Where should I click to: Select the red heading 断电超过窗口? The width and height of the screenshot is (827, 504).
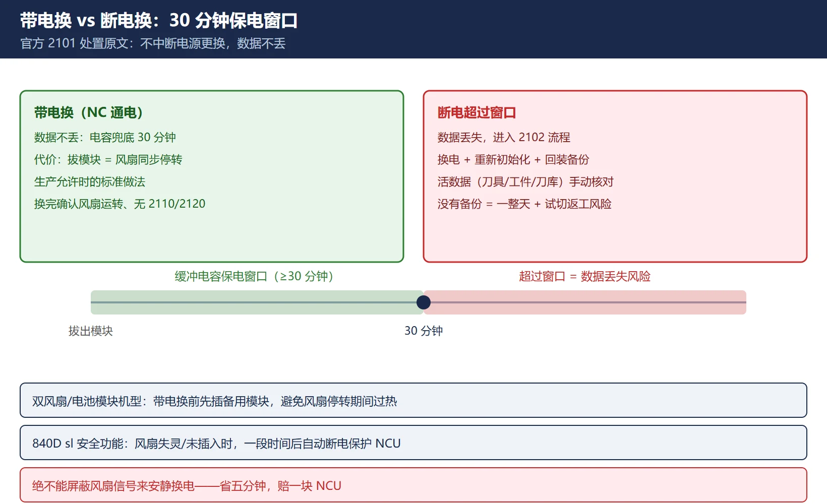click(x=477, y=112)
